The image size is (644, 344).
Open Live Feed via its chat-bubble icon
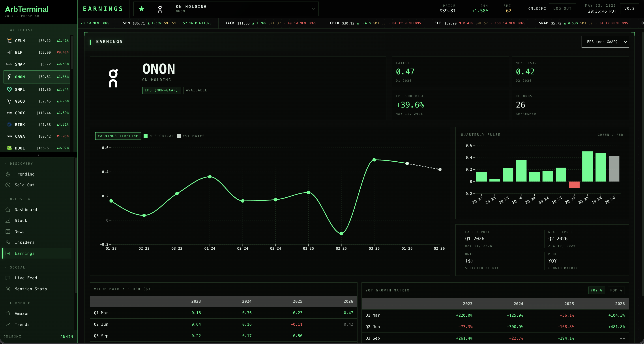(8, 278)
